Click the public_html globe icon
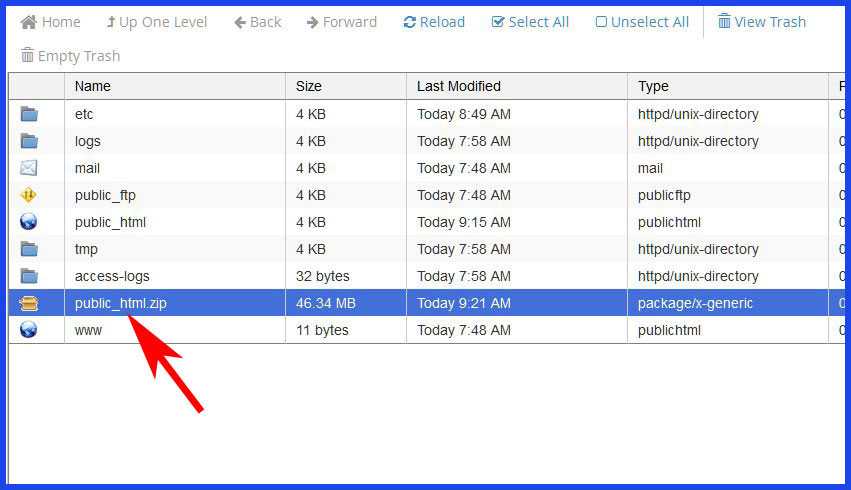851x490 pixels. [x=29, y=222]
